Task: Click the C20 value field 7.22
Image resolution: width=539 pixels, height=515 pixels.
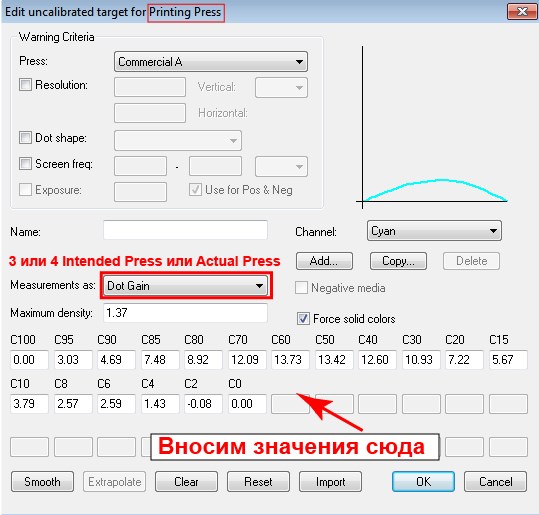Action: 464,360
